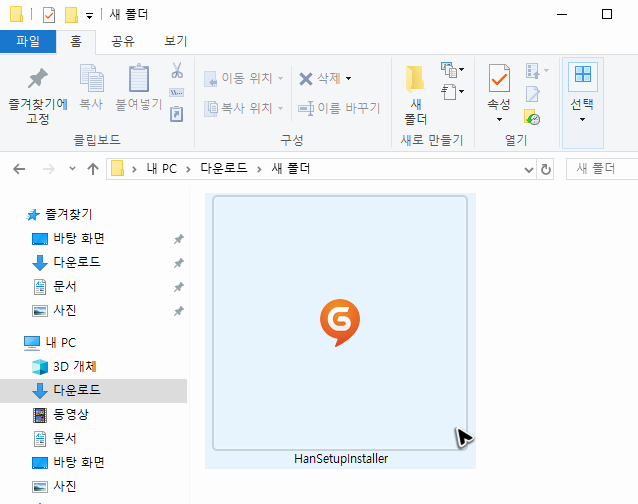Select the HanSetupInstaller file thumbnail

(x=340, y=323)
